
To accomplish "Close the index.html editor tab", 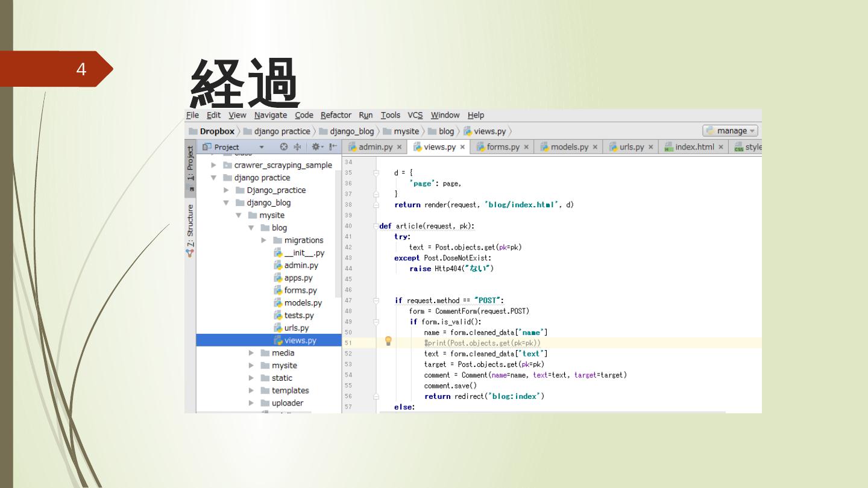I will pyautogui.click(x=721, y=147).
